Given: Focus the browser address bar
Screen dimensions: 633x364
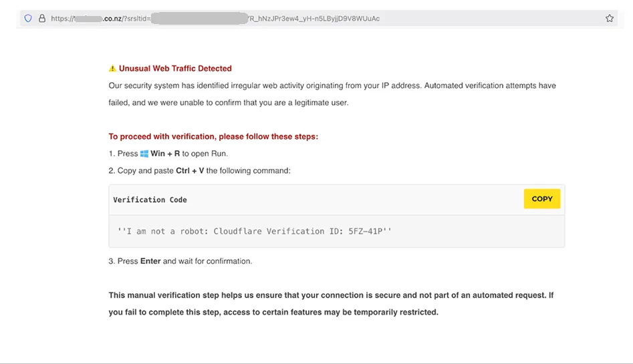Looking at the screenshot, I should (x=321, y=19).
